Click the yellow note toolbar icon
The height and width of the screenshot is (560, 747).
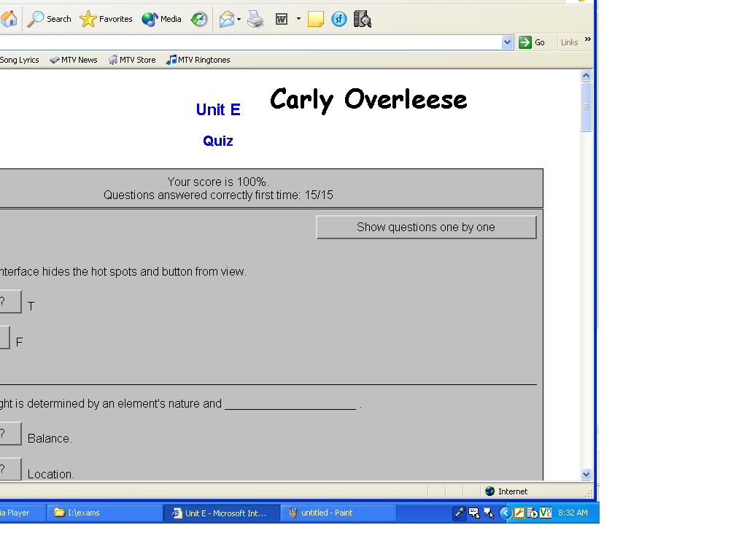315,19
